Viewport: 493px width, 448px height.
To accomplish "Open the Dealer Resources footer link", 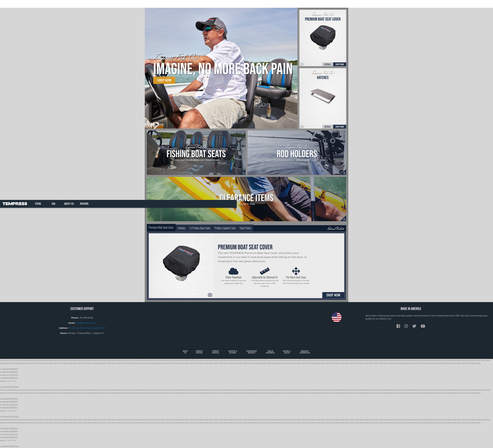I will point(270,352).
